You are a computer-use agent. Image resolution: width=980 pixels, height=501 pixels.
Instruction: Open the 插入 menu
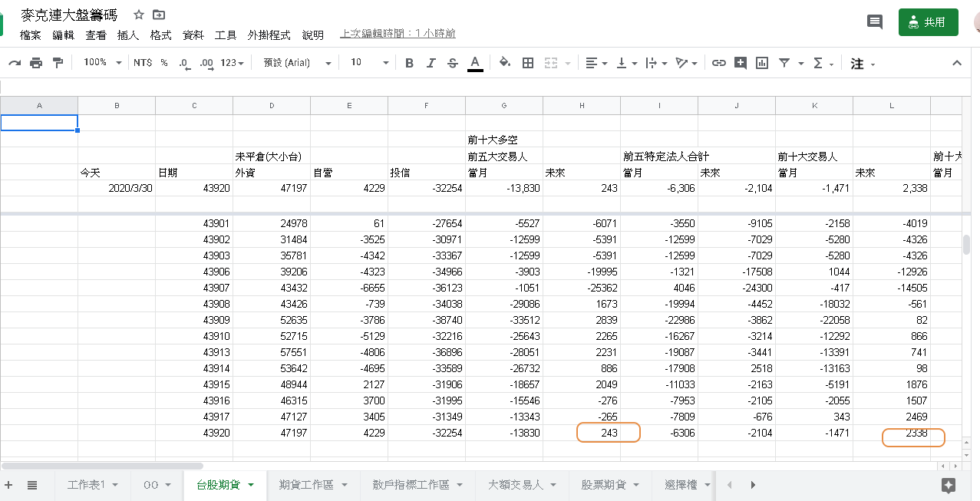[127, 35]
